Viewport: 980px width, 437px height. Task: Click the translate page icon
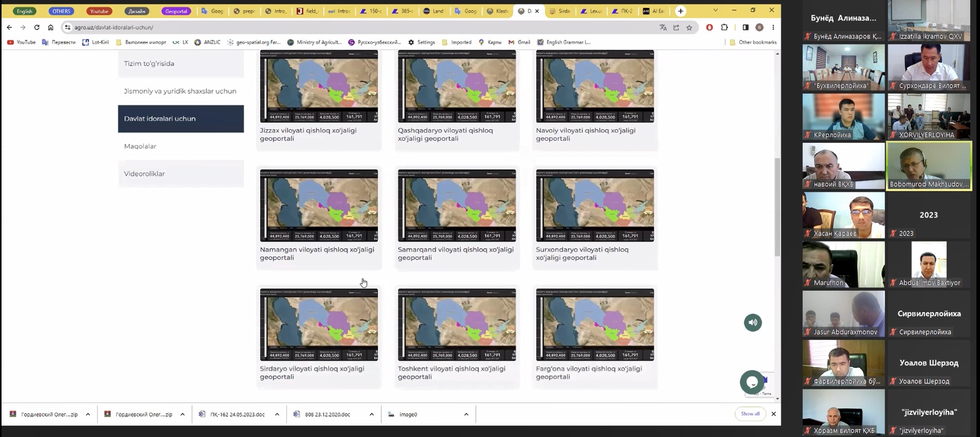click(x=663, y=28)
